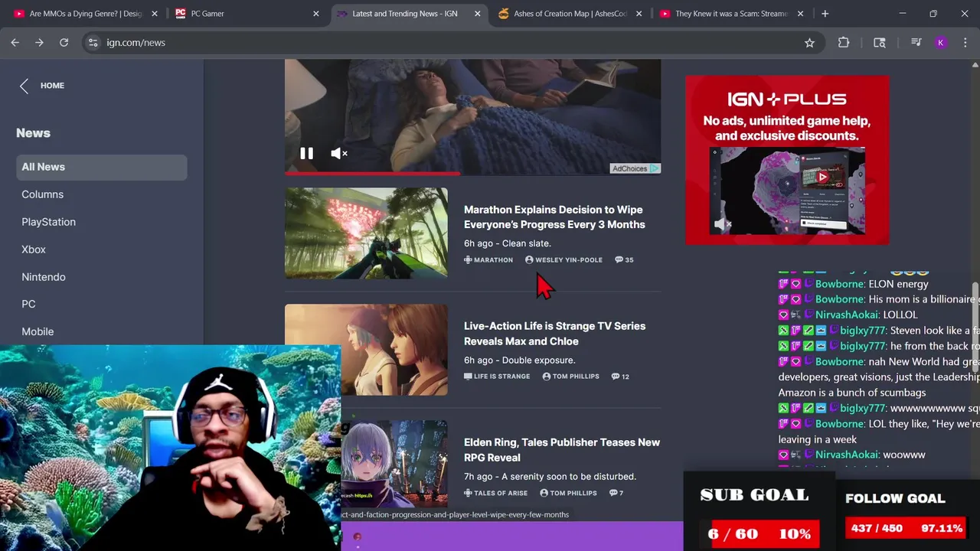Image resolution: width=980 pixels, height=551 pixels.
Task: Play the IGN Plus ad video
Action: point(823,178)
